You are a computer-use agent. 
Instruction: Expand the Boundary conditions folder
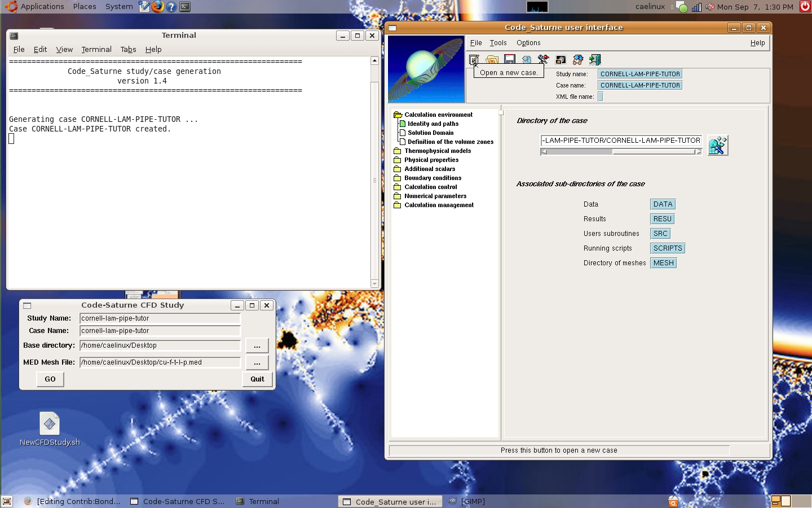pos(398,178)
